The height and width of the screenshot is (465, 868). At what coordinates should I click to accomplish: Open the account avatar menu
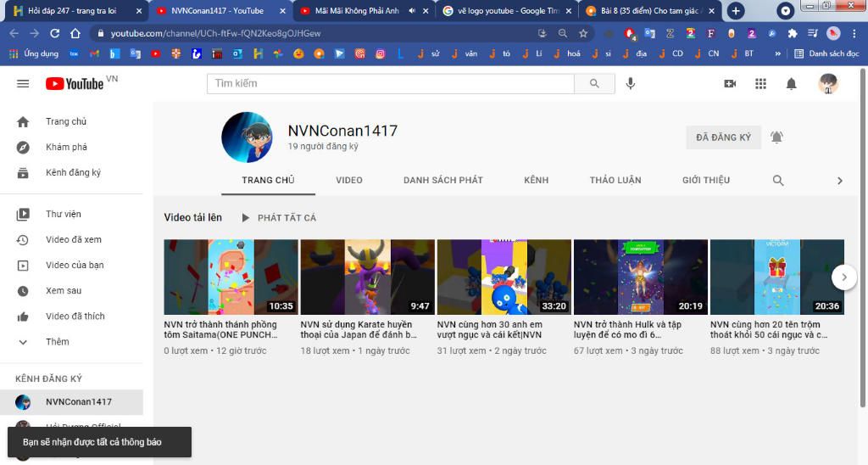(x=828, y=84)
